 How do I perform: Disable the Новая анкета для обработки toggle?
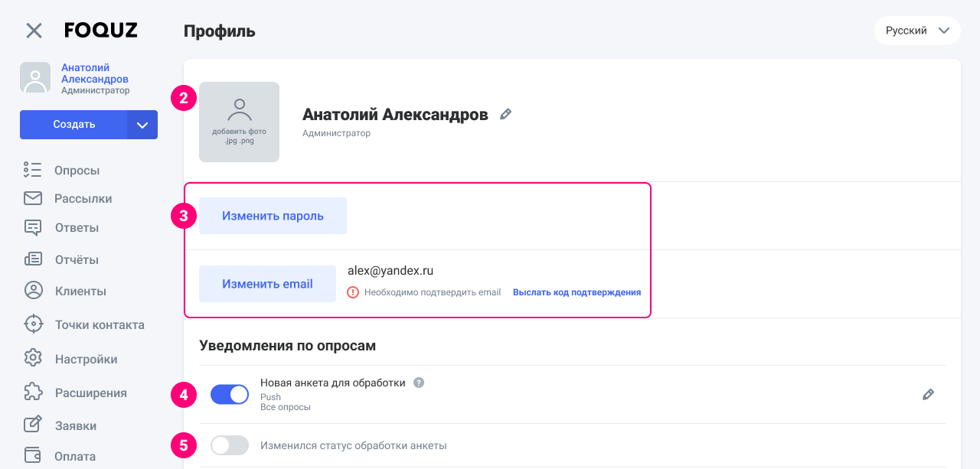pos(230,395)
